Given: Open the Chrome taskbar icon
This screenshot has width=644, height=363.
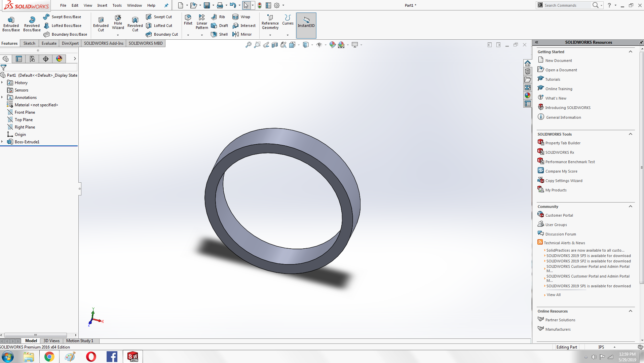Looking at the screenshot, I should point(49,357).
